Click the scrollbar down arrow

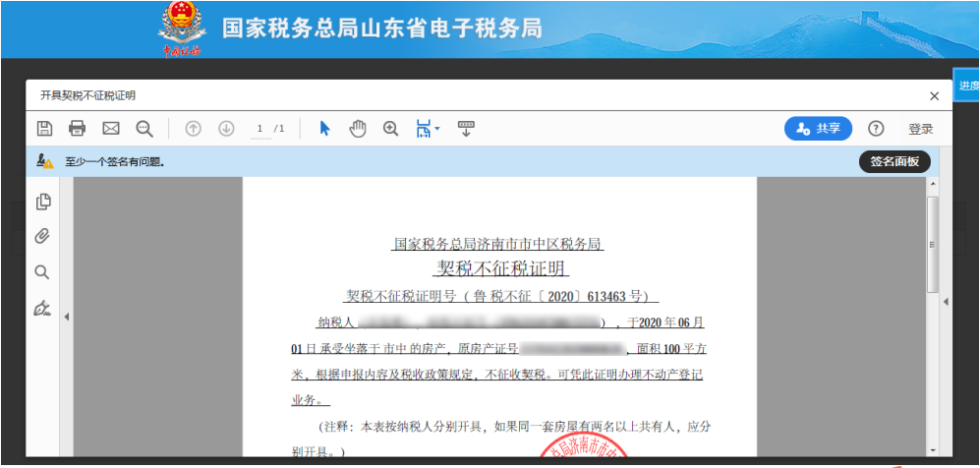[x=933, y=450]
